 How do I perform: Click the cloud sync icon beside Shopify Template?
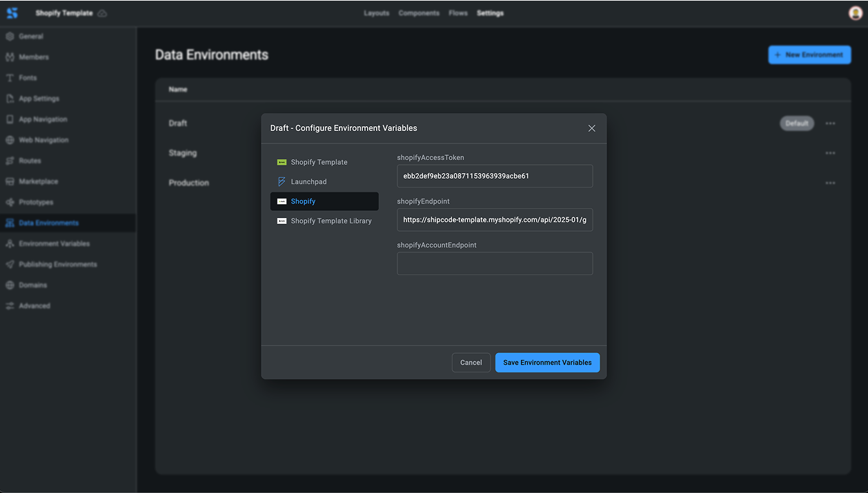(x=102, y=13)
